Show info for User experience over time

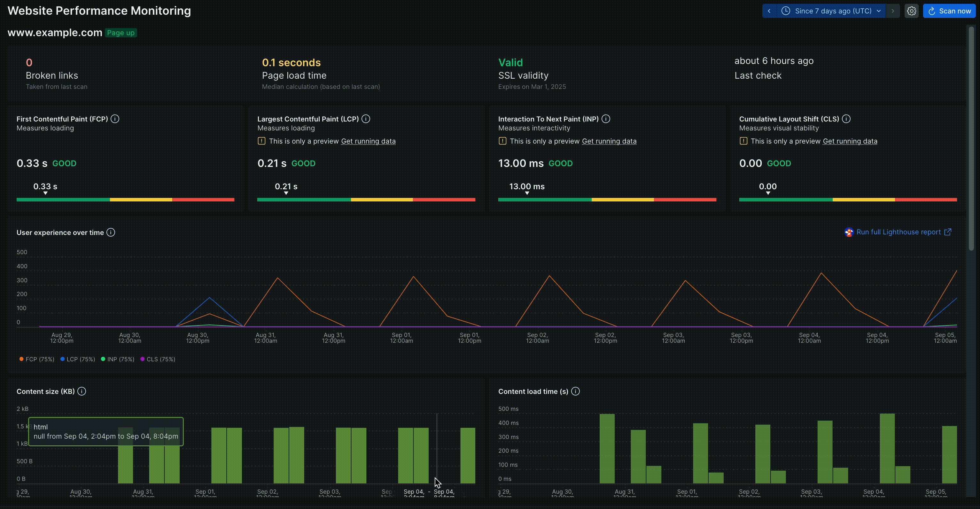pyautogui.click(x=111, y=232)
